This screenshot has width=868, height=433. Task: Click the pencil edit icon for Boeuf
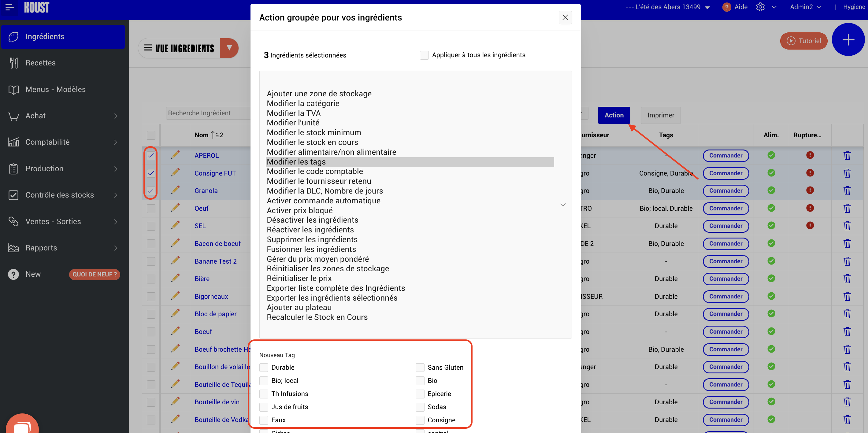(x=175, y=331)
